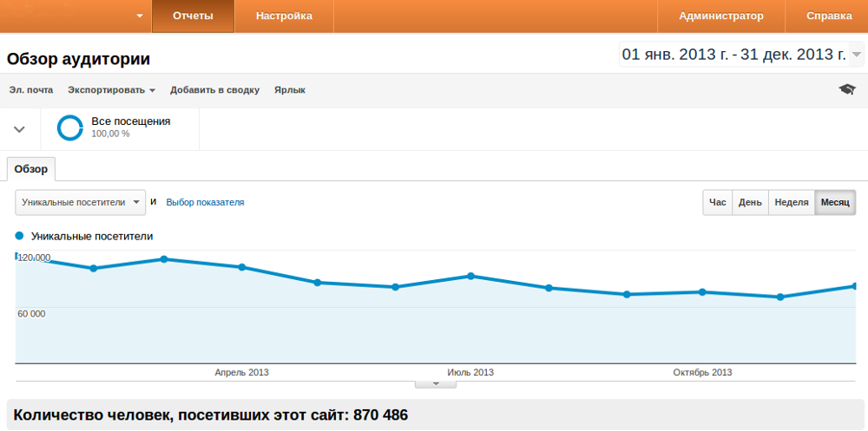Expand the segment panel chevron

pyautogui.click(x=19, y=129)
